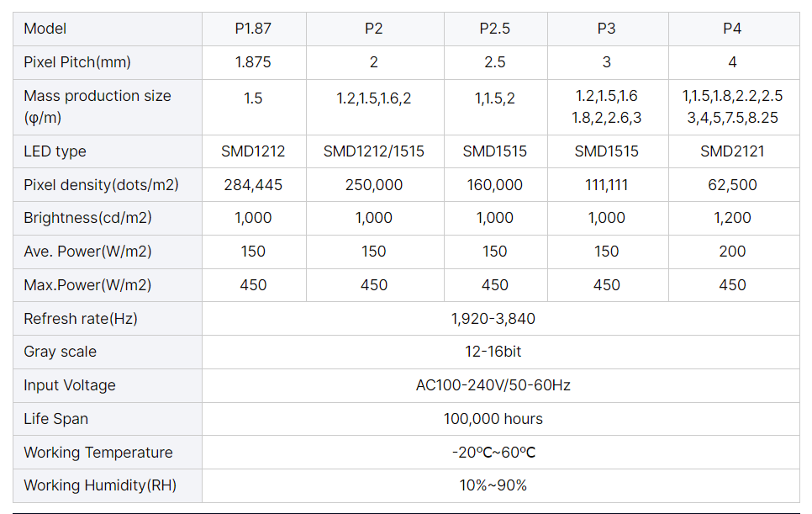This screenshot has height=514, width=812.
Task: Click the Pixel Pitch(mm) row label
Action: click(108, 63)
